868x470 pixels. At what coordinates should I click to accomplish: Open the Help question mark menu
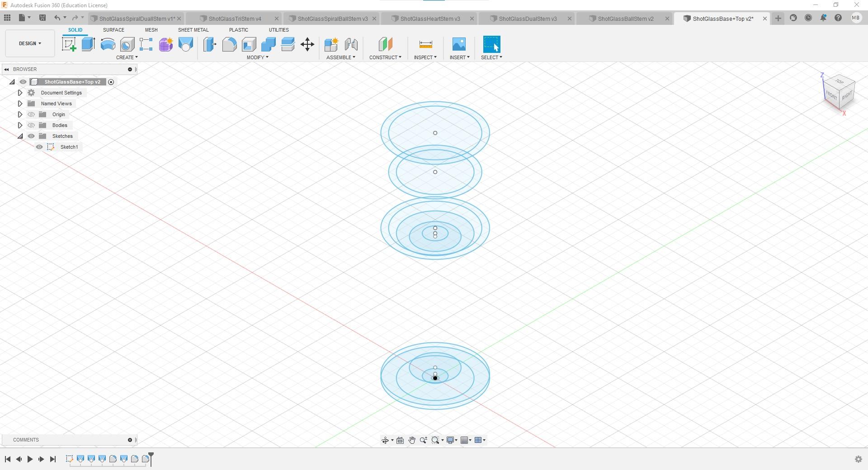pos(838,18)
